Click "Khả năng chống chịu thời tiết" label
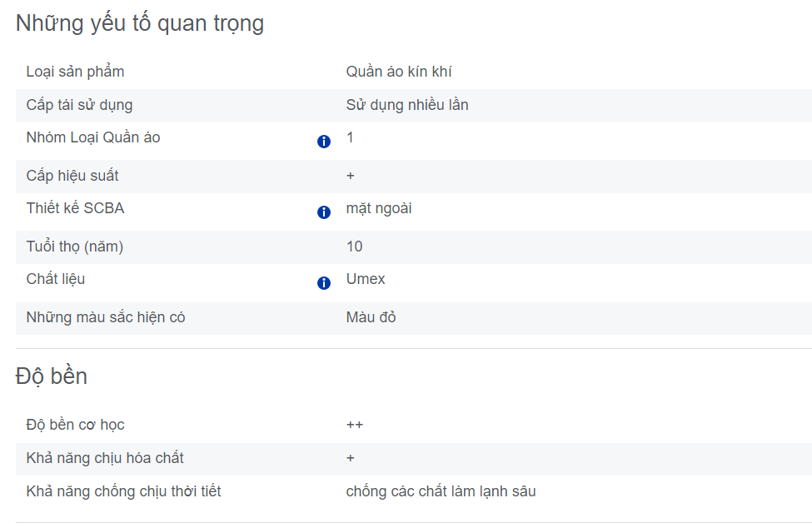The width and height of the screenshot is (812, 523). pos(123,491)
